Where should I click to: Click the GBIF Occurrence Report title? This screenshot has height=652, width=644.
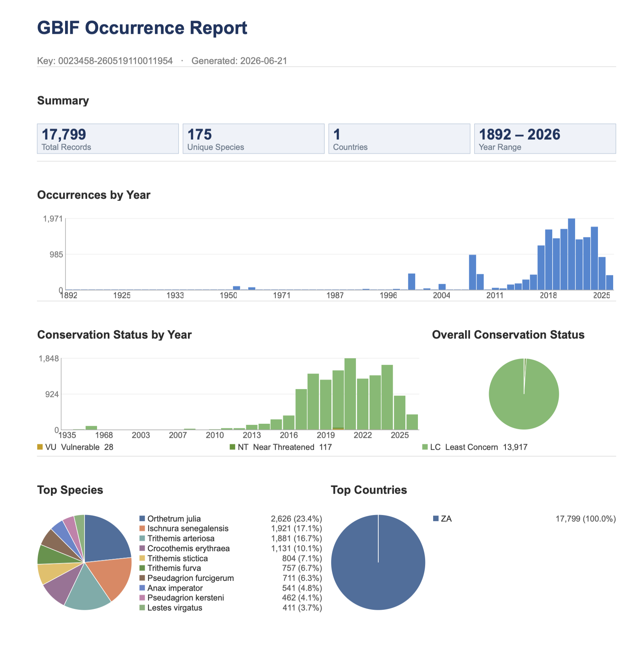point(142,28)
